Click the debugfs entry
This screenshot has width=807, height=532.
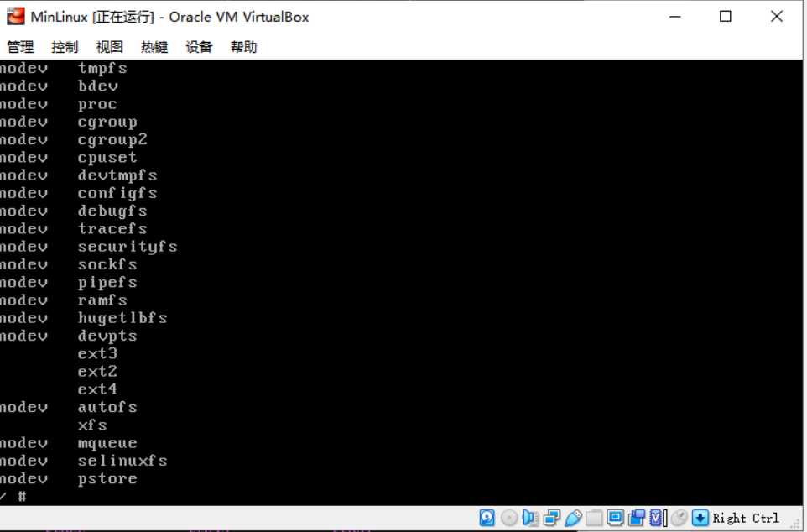(x=112, y=211)
